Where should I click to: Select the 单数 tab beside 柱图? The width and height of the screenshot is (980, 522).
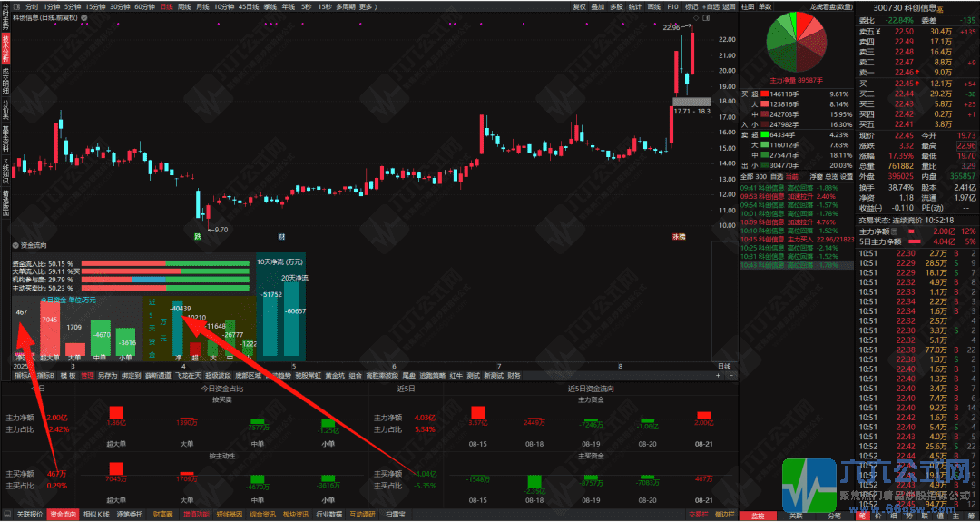click(765, 6)
